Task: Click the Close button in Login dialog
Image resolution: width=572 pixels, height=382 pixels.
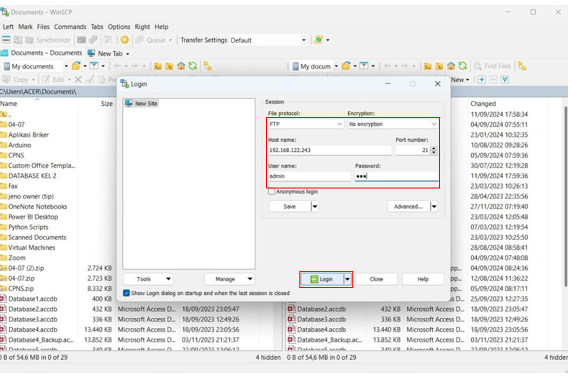Action: 376,279
